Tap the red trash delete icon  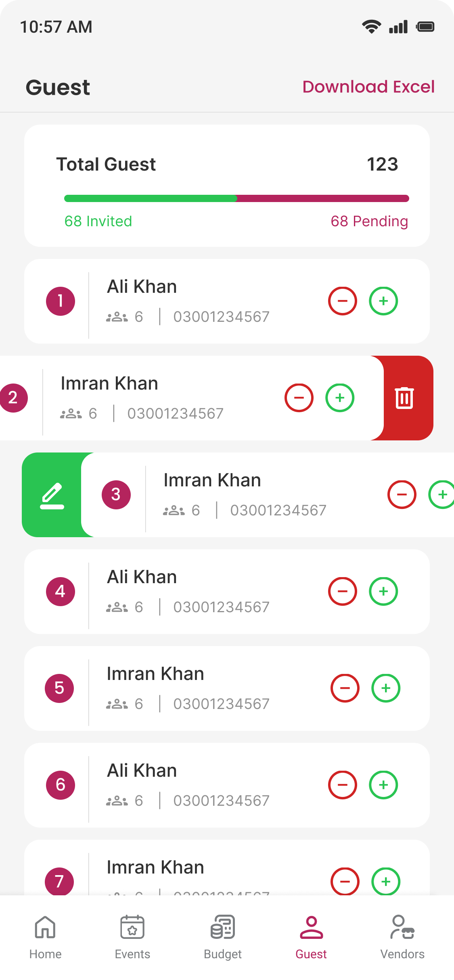pos(404,398)
